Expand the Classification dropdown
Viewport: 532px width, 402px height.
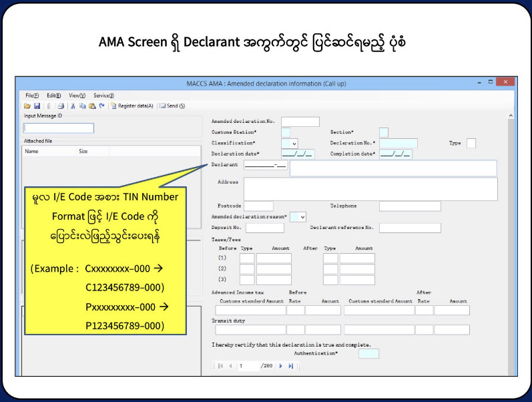pos(294,144)
